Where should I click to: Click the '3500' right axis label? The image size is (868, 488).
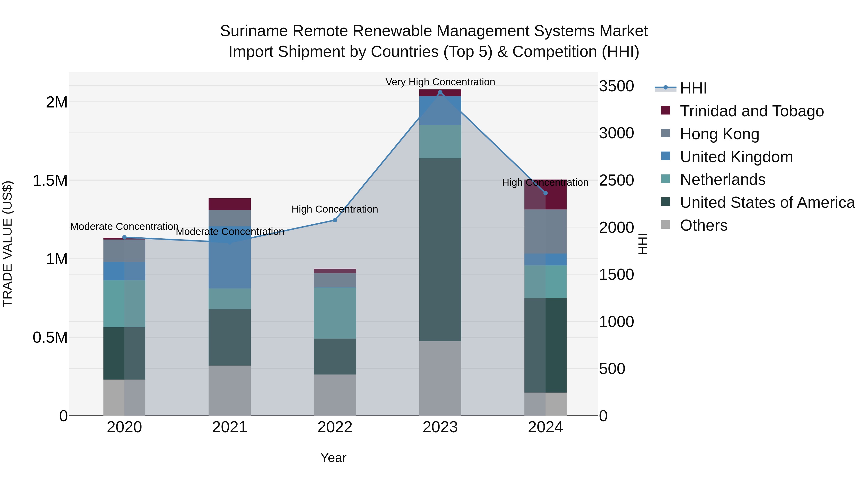[x=617, y=86]
